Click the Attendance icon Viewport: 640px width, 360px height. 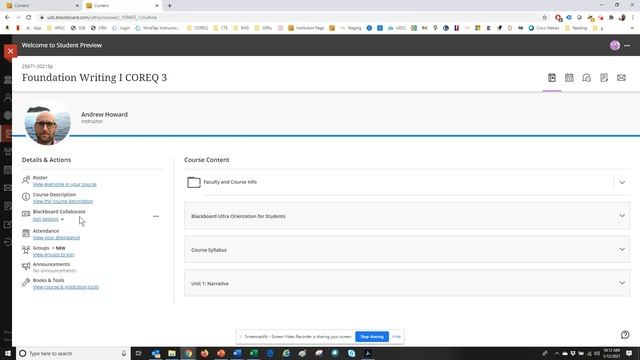click(x=26, y=233)
